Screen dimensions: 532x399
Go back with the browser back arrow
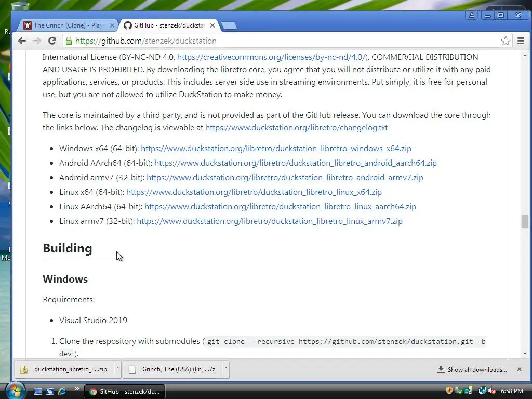pos(22,41)
